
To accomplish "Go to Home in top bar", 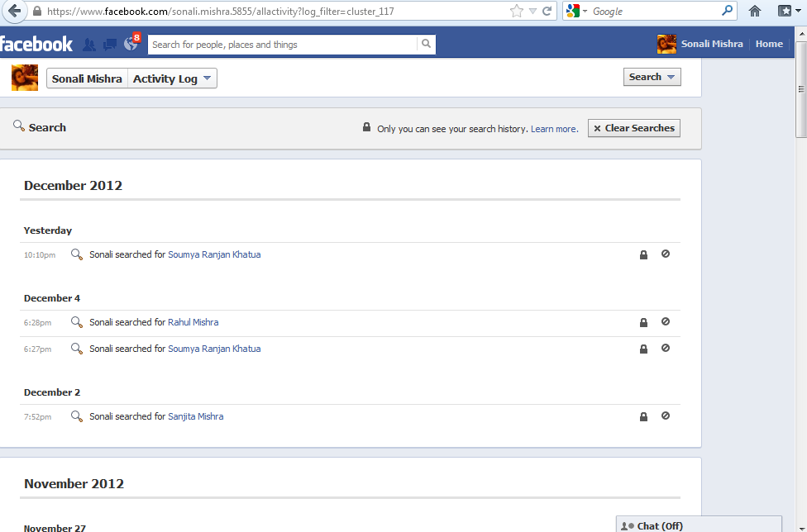I will coord(769,44).
